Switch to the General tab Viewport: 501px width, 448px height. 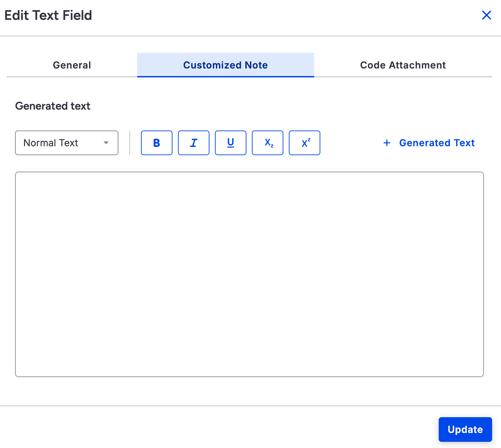tap(72, 65)
